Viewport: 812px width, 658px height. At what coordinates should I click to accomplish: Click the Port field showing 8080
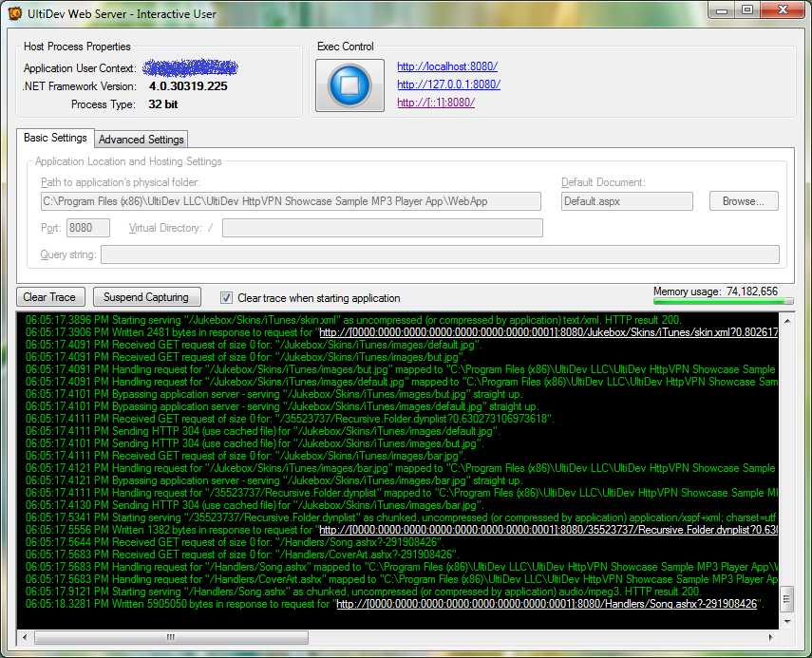[x=88, y=228]
